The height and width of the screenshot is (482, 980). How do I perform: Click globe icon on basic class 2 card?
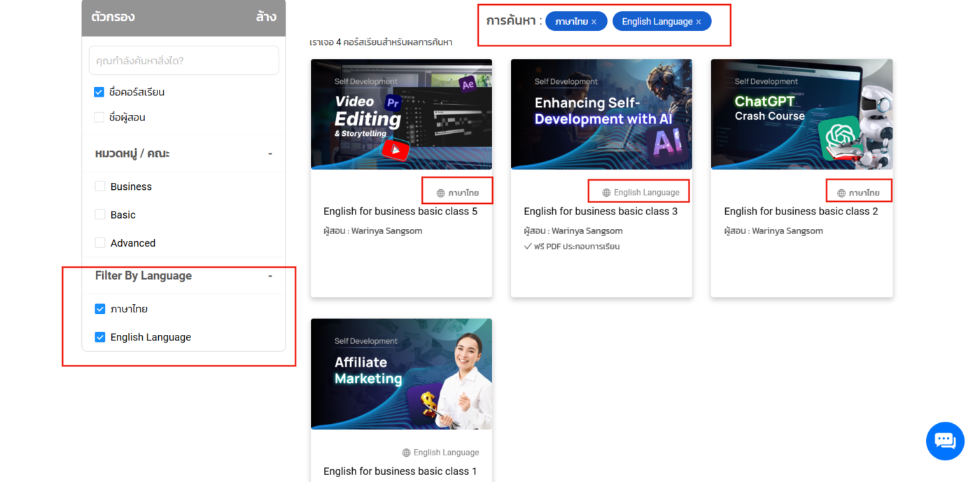(841, 193)
